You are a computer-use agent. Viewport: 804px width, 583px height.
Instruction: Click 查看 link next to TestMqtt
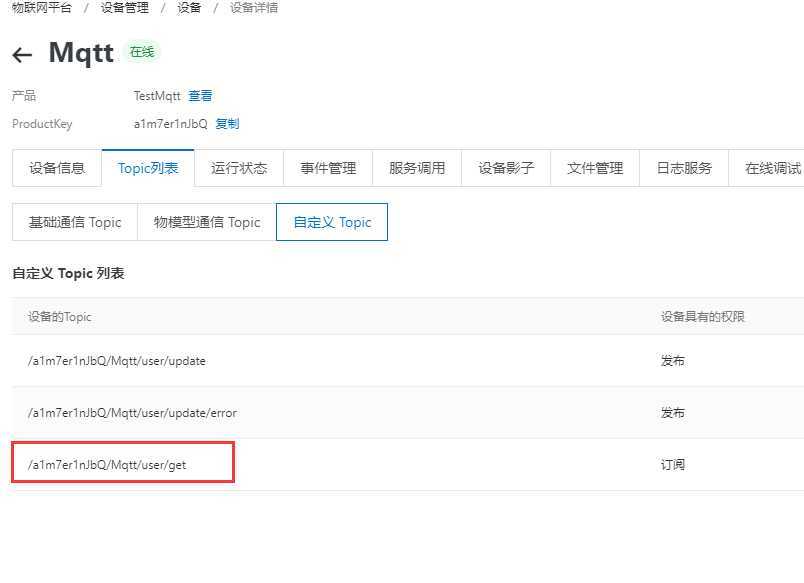[200, 95]
